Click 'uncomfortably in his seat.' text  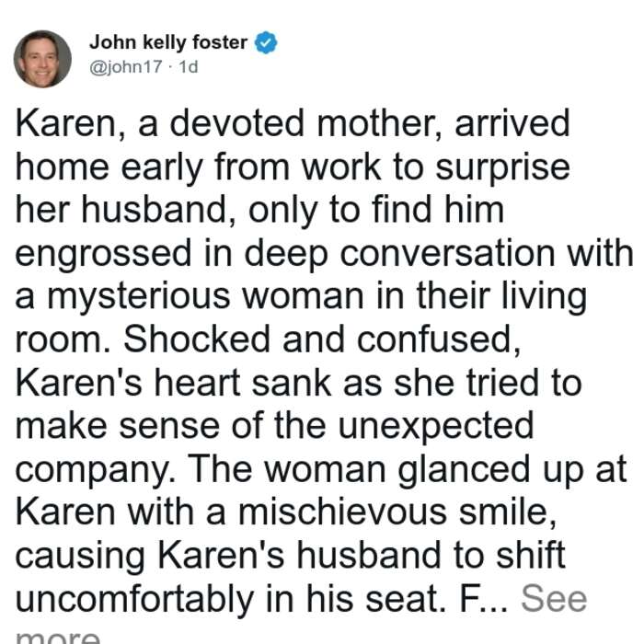coord(234,600)
